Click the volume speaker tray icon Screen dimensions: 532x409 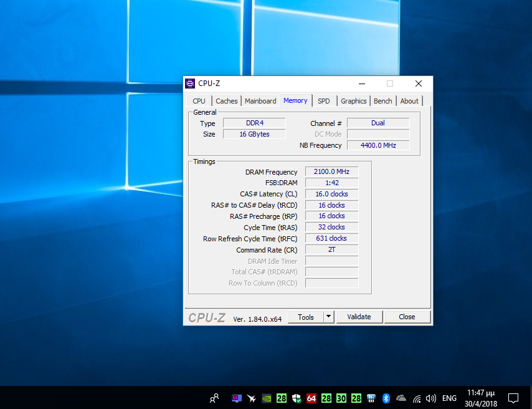pyautogui.click(x=431, y=398)
